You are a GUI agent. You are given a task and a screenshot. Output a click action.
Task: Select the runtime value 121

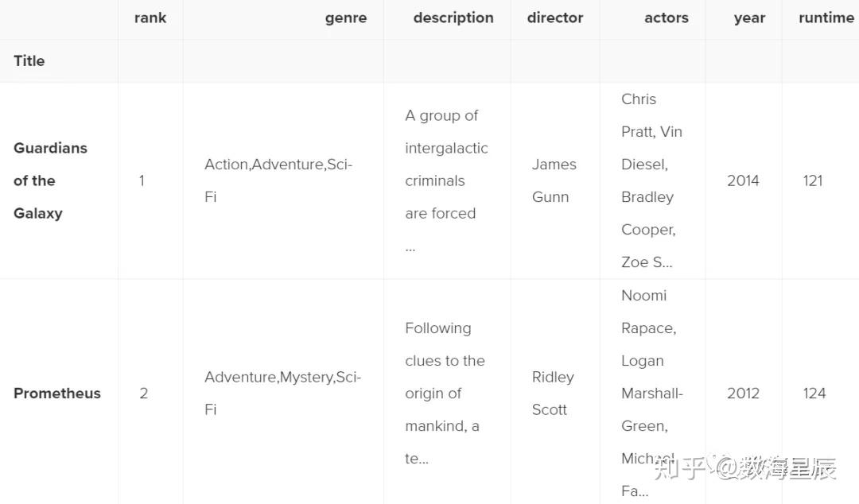point(813,180)
